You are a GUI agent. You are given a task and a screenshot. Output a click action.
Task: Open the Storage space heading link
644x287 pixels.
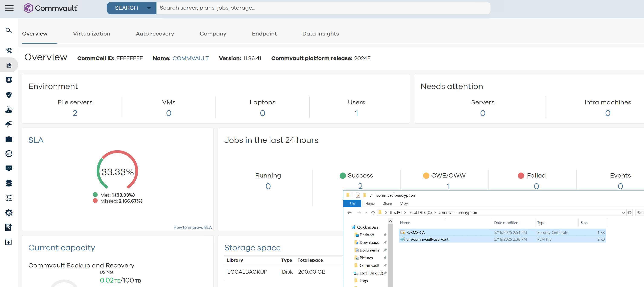point(252,248)
